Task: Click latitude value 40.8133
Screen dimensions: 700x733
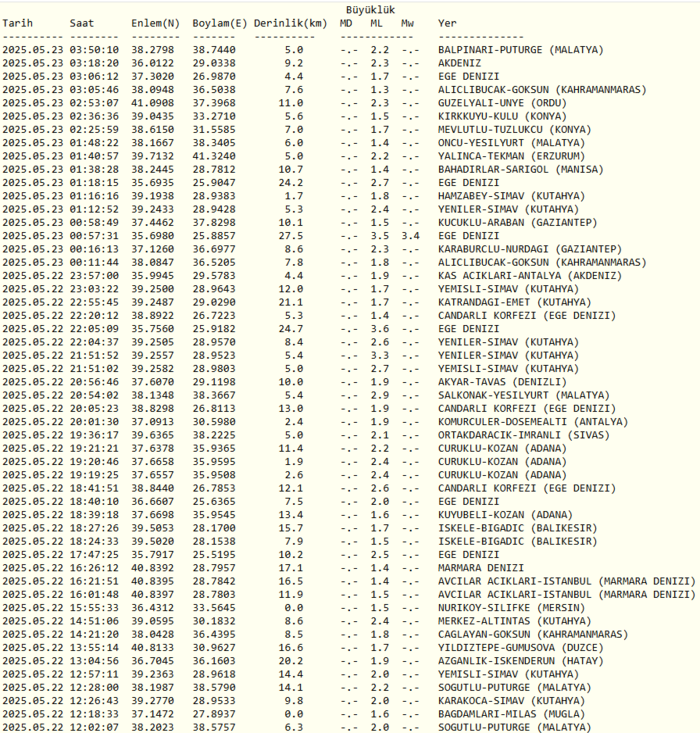Action: click(152, 648)
